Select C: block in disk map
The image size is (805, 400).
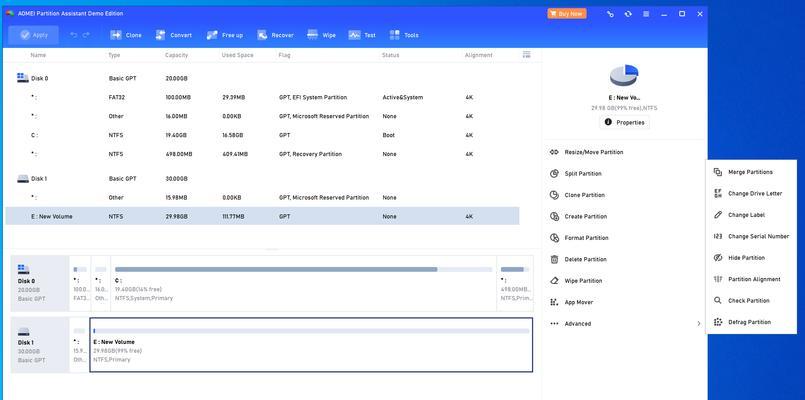click(x=303, y=283)
